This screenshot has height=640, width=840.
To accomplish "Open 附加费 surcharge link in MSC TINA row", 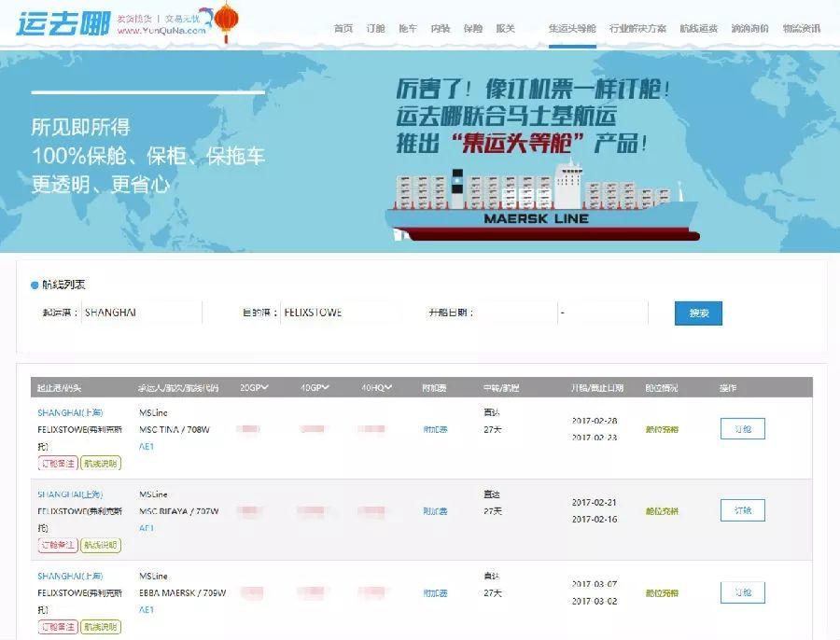I will [435, 429].
